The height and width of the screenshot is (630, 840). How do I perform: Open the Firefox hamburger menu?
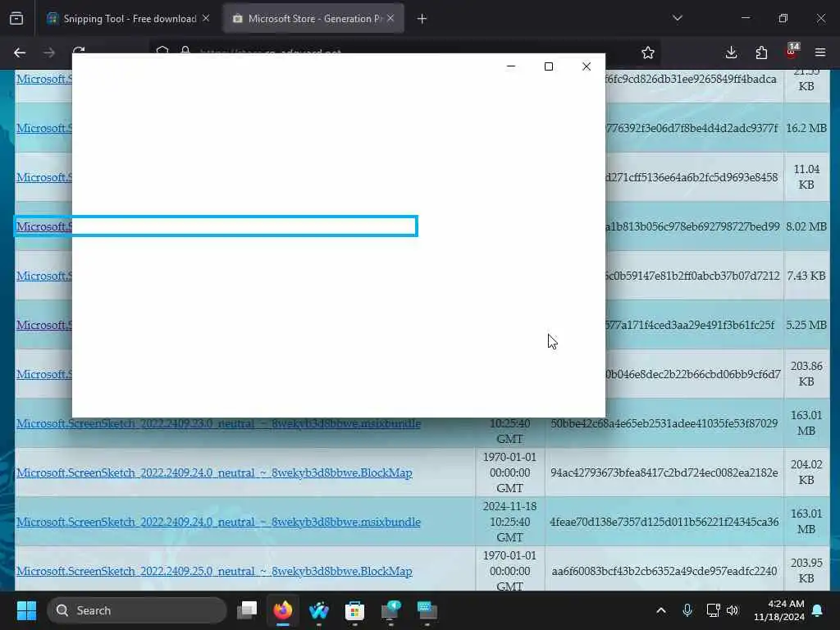pyautogui.click(x=820, y=52)
